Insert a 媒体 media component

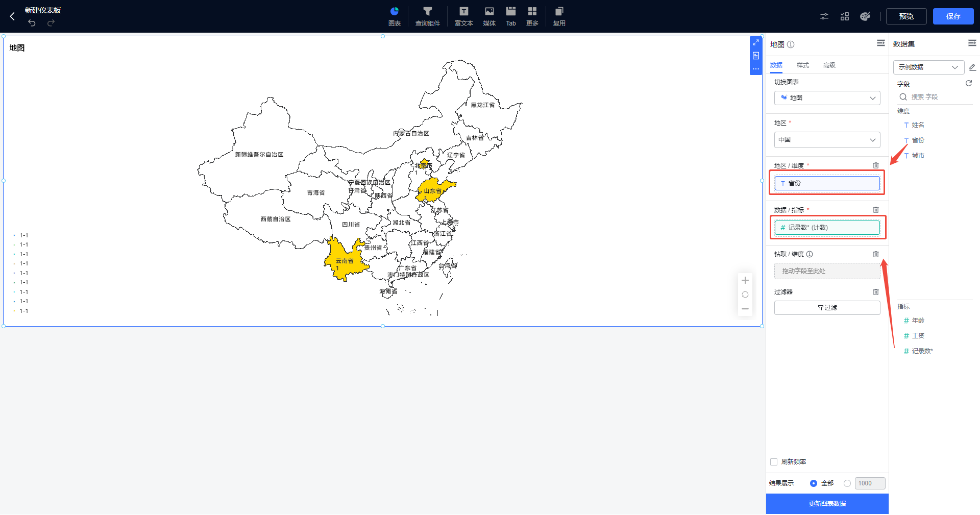[489, 16]
